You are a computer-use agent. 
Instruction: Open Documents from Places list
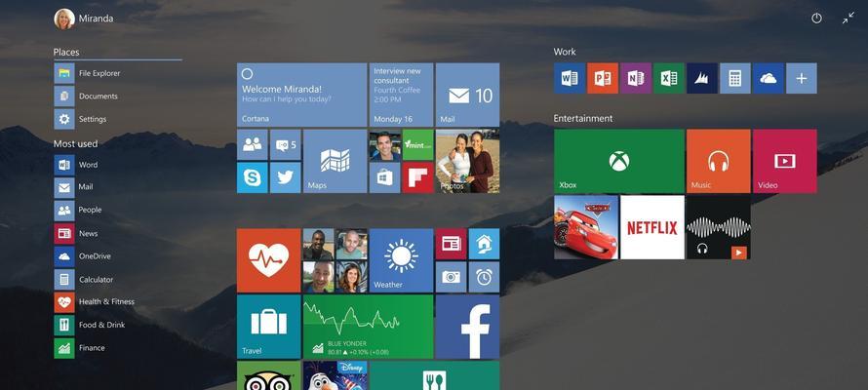tap(87, 97)
